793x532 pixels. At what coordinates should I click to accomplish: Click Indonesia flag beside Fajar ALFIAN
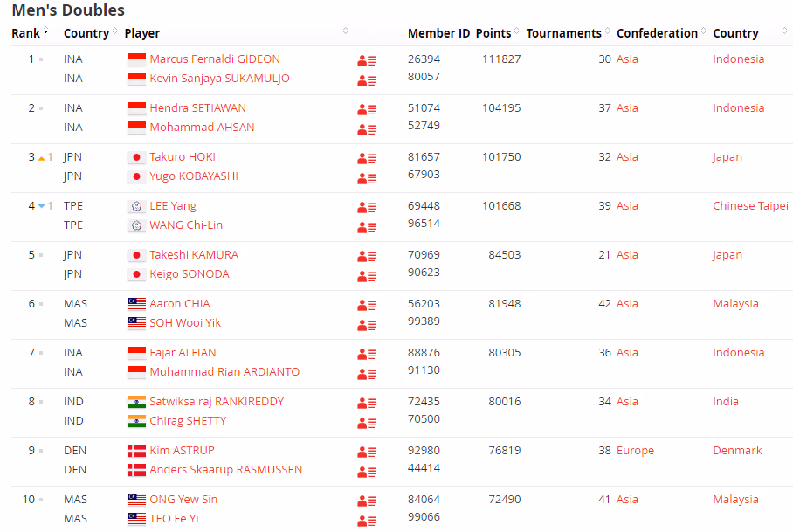[x=136, y=353]
